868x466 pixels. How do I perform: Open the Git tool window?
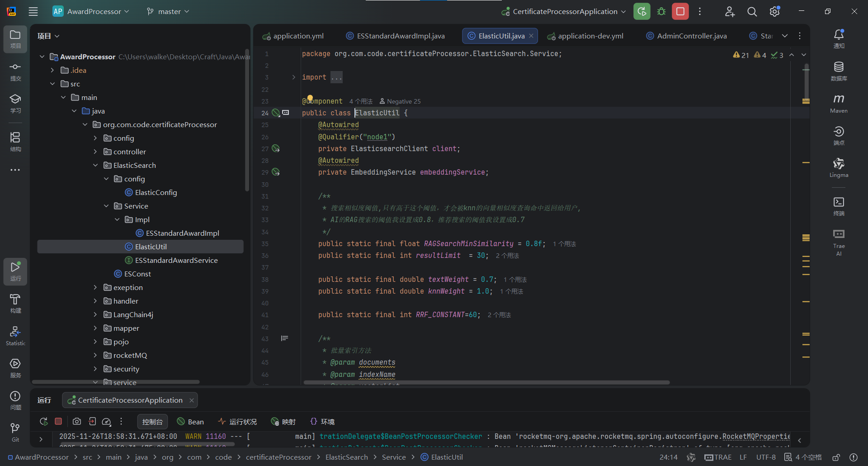coord(15,433)
